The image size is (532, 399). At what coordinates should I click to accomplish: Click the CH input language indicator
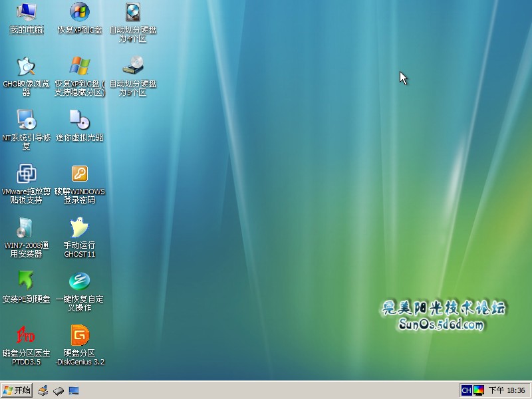click(466, 390)
